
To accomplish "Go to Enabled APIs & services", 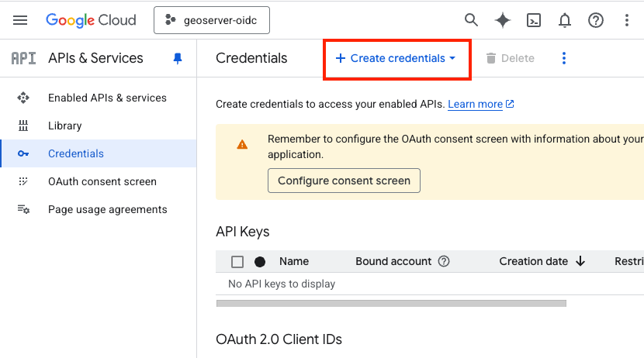I will click(107, 98).
